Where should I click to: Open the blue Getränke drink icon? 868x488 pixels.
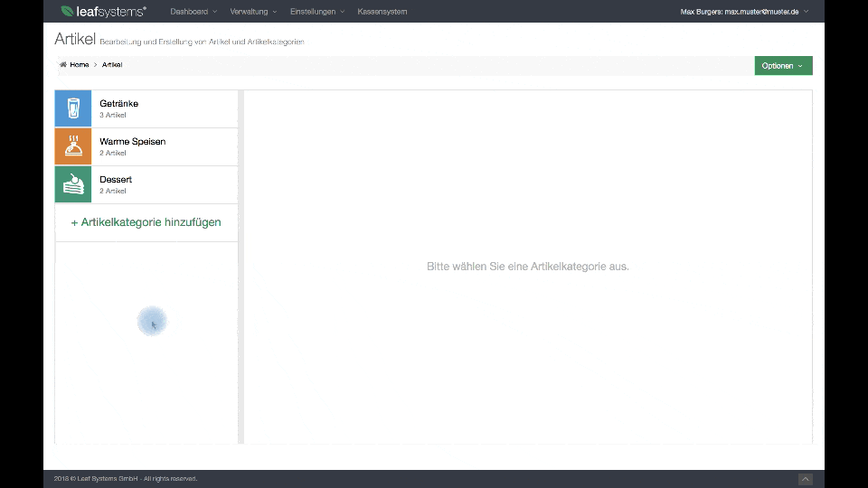(x=73, y=108)
